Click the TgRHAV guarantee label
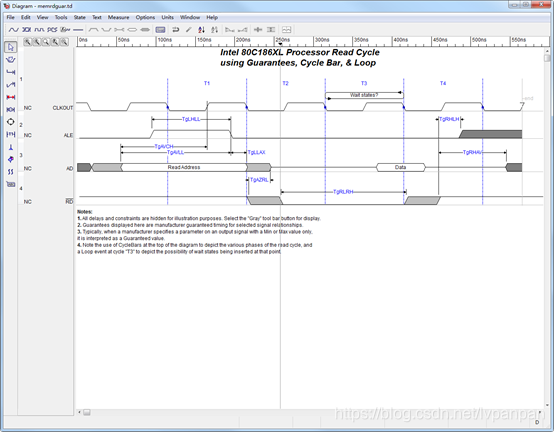The width and height of the screenshot is (554, 432). pyautogui.click(x=472, y=152)
